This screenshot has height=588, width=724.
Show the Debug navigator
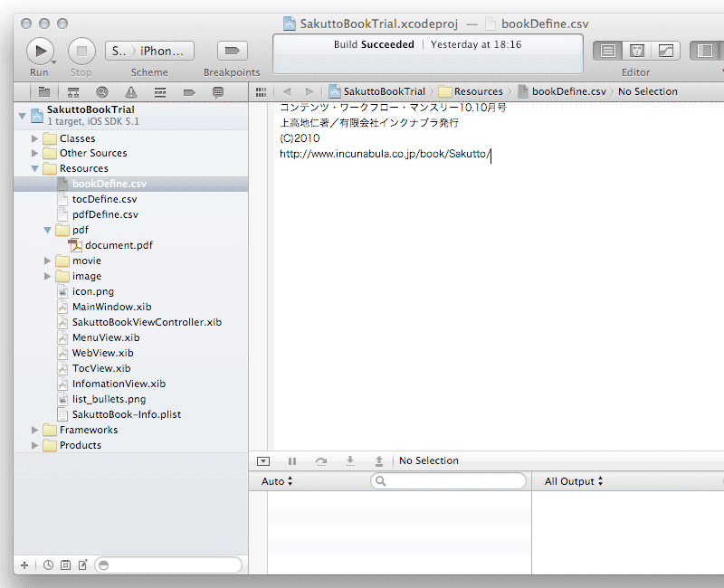(x=160, y=92)
